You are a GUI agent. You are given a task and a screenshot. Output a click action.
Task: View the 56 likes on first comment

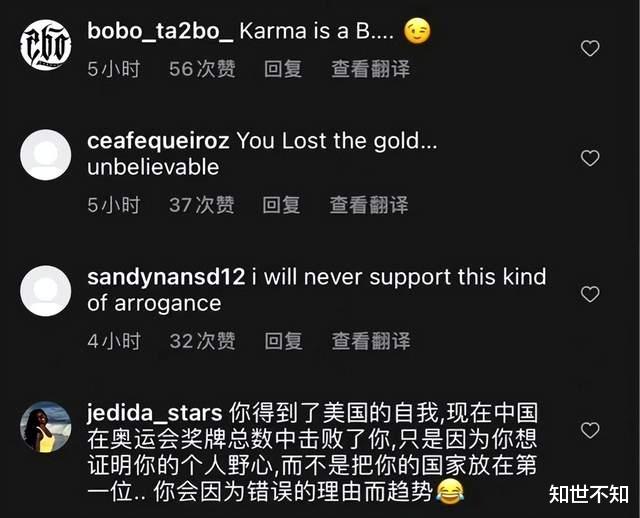point(202,69)
